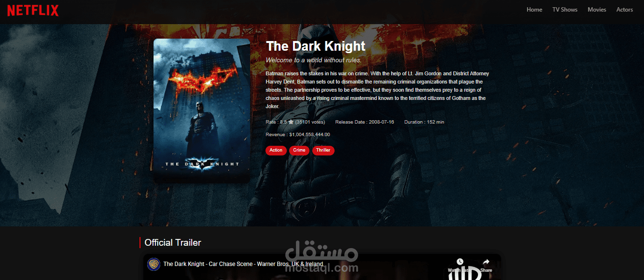Screen dimensions: 644x280
Task: Click the Warner Bros channel logo
Action: coord(154,264)
